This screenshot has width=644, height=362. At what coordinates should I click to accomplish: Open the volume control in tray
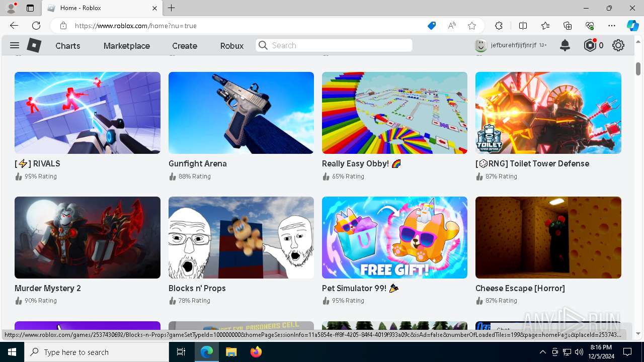pos(579,352)
